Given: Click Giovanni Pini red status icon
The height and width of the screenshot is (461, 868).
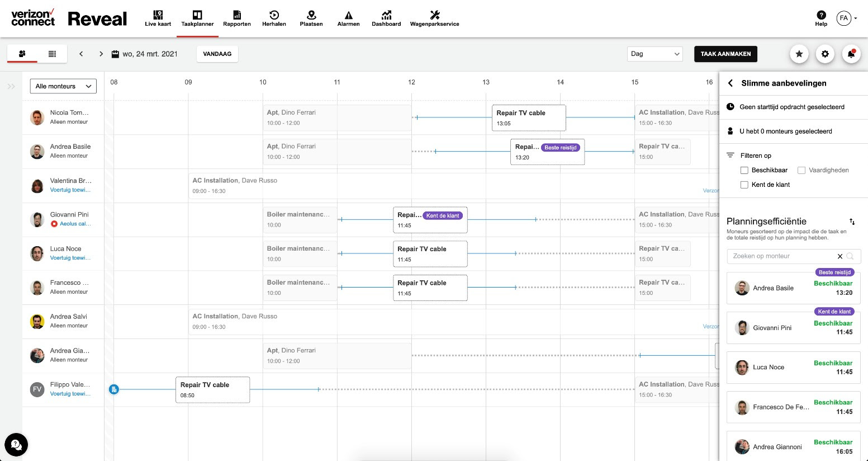Looking at the screenshot, I should (x=54, y=224).
